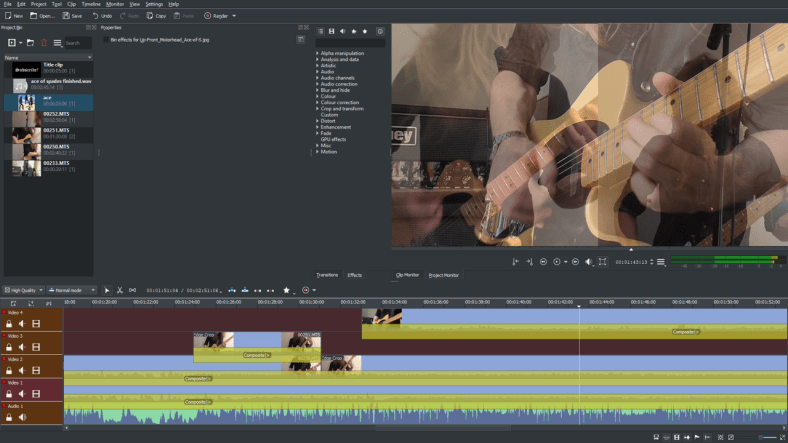Expand the Alpha manipulation effects category
The image size is (788, 443).
317,53
